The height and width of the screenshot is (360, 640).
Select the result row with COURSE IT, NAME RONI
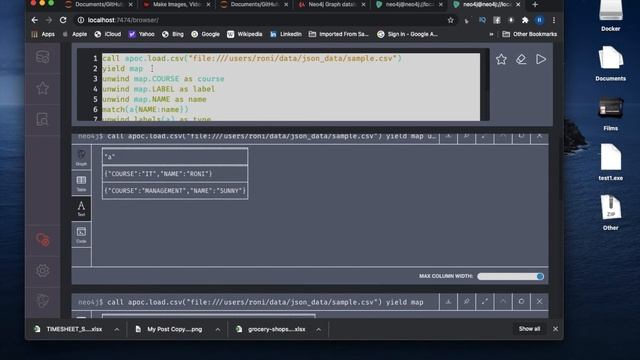point(175,173)
